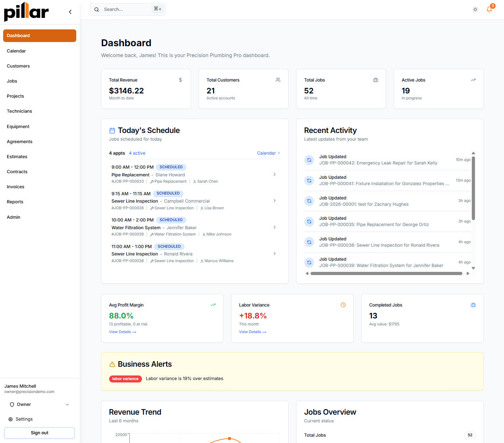Click the briefcase icon in Completed Jobs card
The width and height of the screenshot is (504, 443).
[x=473, y=305]
